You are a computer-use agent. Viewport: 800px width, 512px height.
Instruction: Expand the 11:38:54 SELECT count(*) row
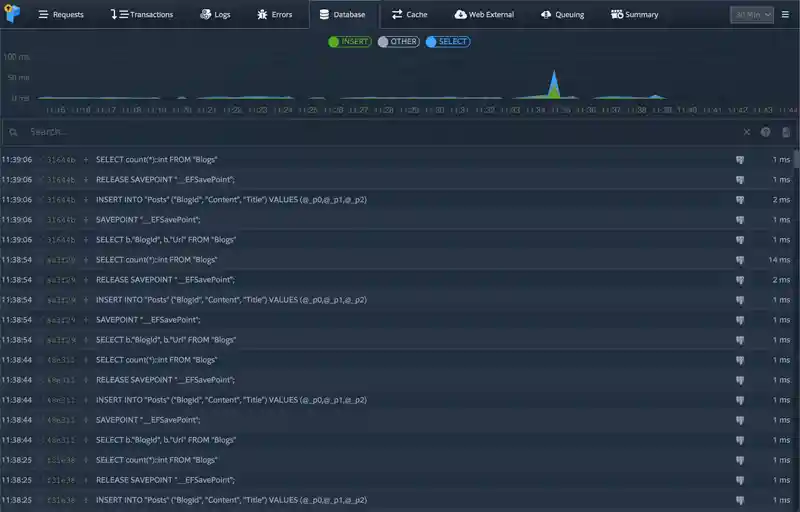pos(86,260)
